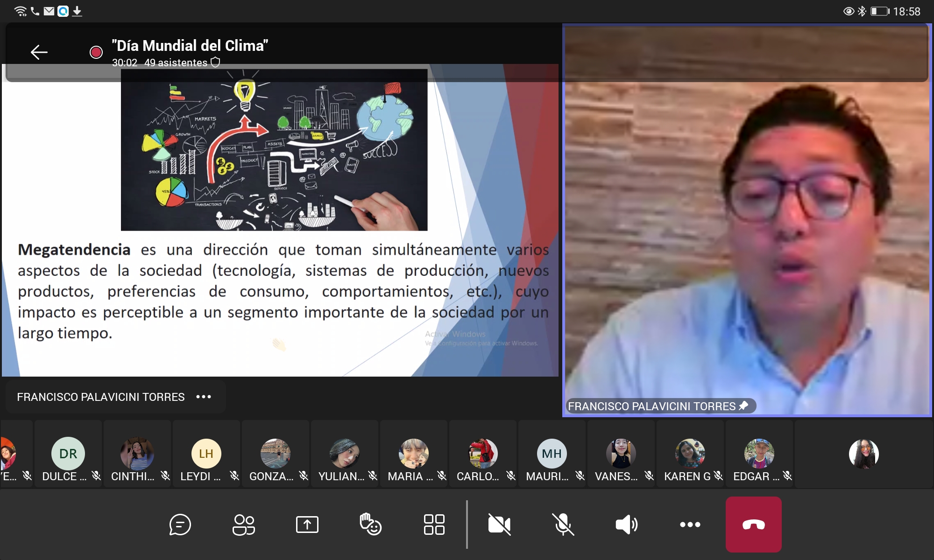Select CINTHI participant tile
934x560 pixels.
(x=137, y=454)
